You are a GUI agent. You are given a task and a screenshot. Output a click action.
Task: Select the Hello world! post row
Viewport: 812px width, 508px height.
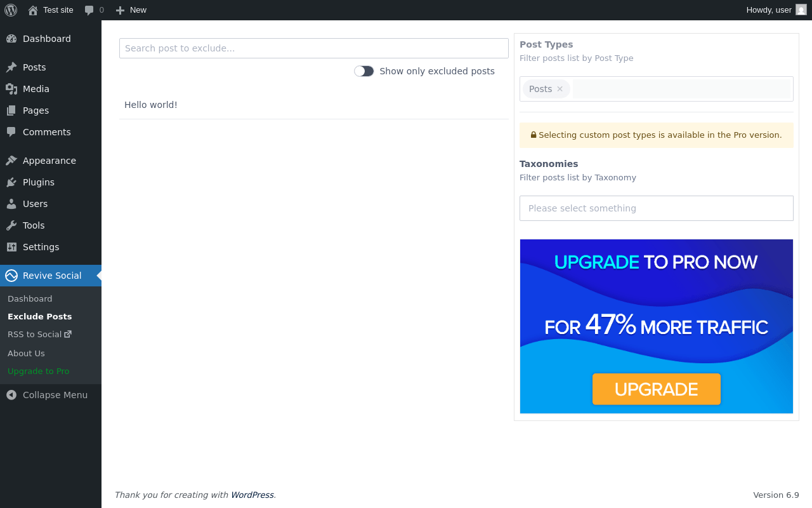coord(314,105)
